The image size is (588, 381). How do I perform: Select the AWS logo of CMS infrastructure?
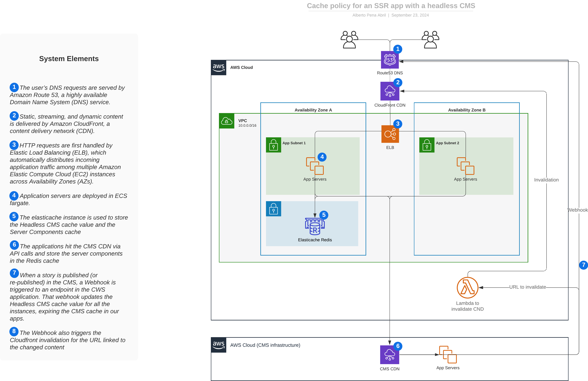point(219,345)
